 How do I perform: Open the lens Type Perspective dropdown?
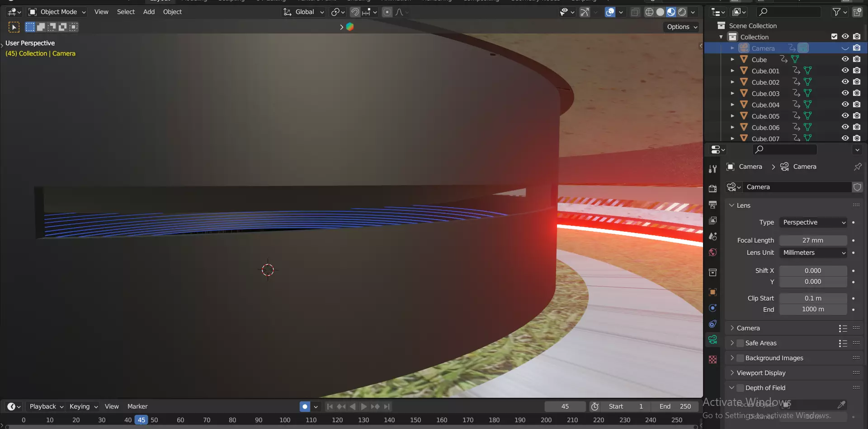coord(813,222)
